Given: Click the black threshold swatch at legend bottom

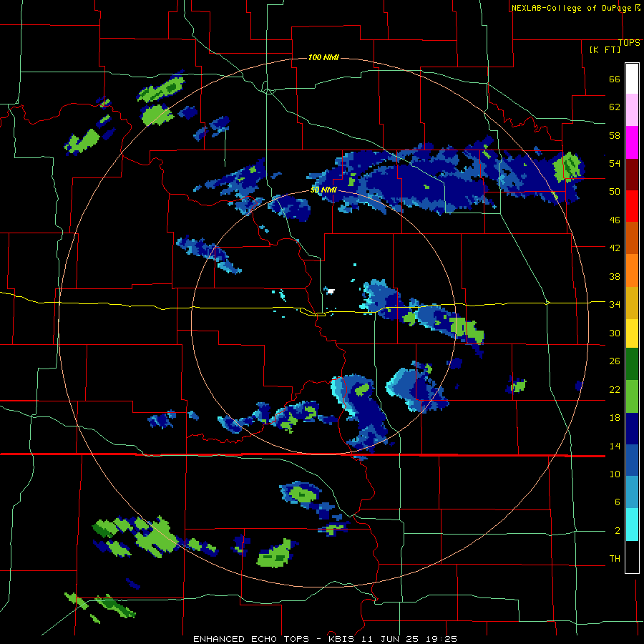Looking at the screenshot, I should 632,557.
